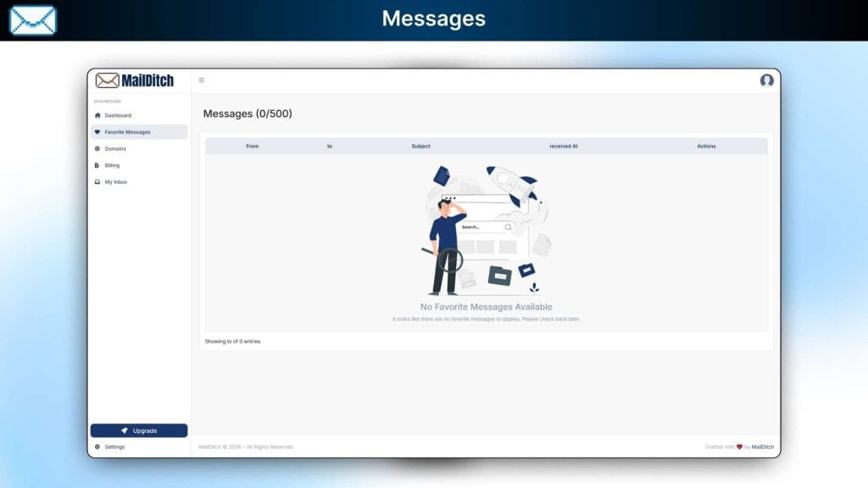The width and height of the screenshot is (868, 488).
Task: Sort by the Subject column header
Action: click(421, 146)
